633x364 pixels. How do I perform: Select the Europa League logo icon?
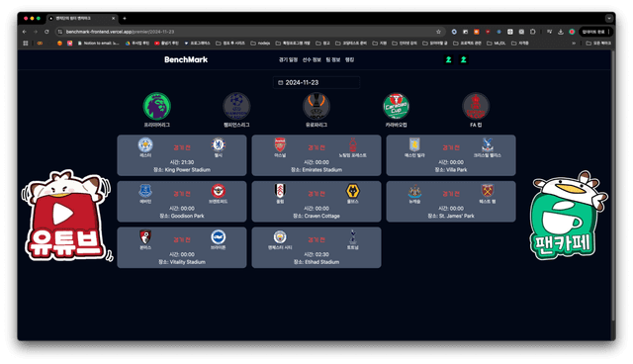(316, 106)
